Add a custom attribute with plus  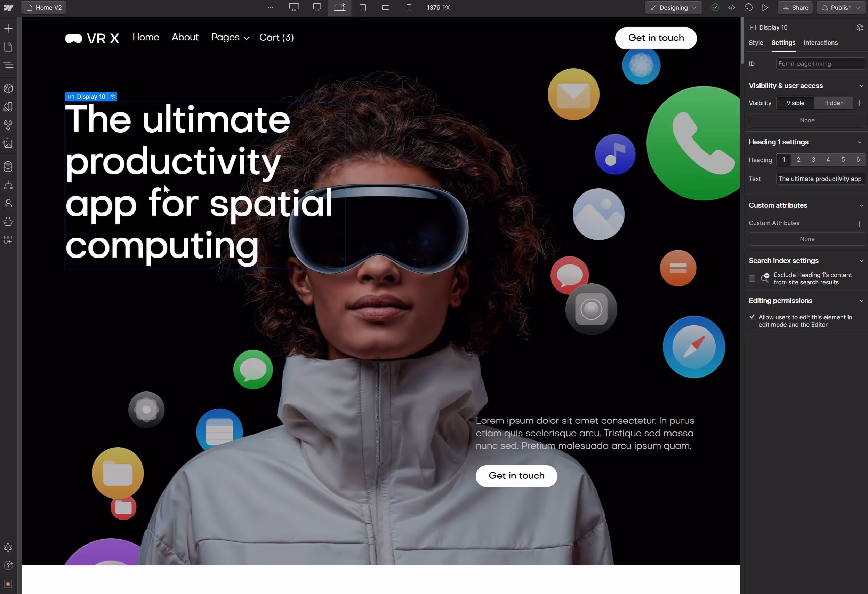click(859, 224)
